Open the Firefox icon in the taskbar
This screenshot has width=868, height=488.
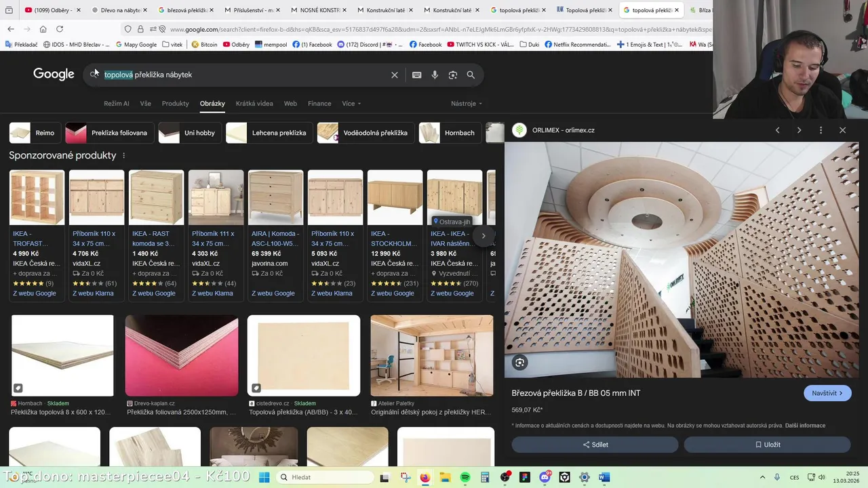click(x=425, y=477)
